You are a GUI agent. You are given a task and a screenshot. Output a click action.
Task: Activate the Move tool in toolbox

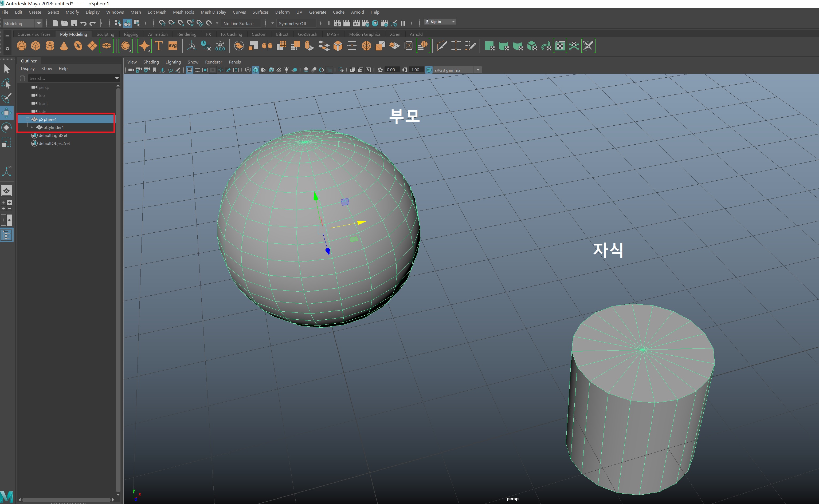click(7, 113)
